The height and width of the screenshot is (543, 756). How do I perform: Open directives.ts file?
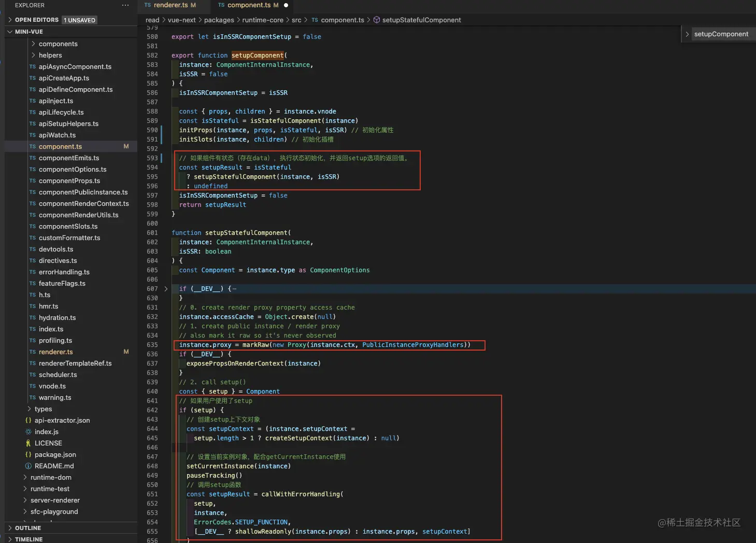[58, 261]
